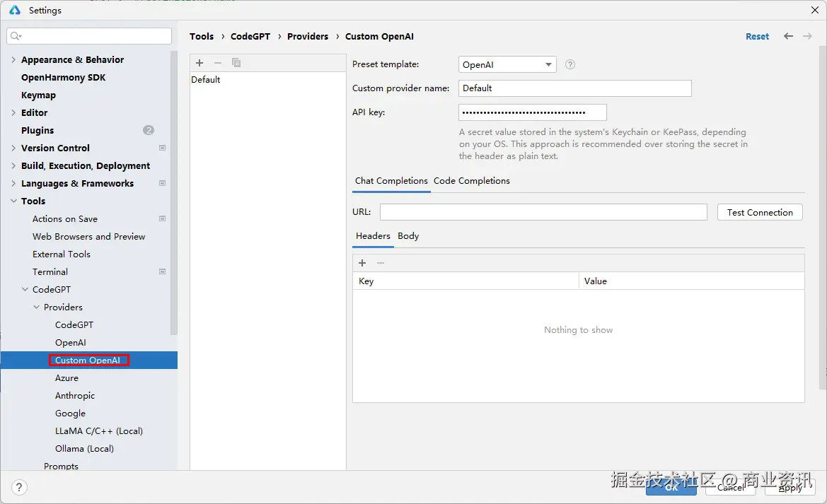Expand Languages & Frameworks section
Image resolution: width=827 pixels, height=504 pixels.
tap(13, 184)
